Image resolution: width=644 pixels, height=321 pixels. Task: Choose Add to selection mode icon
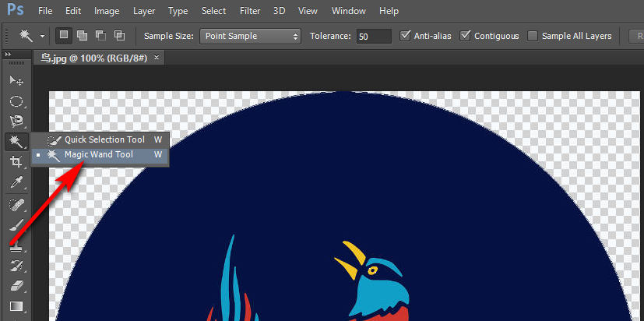tap(82, 36)
